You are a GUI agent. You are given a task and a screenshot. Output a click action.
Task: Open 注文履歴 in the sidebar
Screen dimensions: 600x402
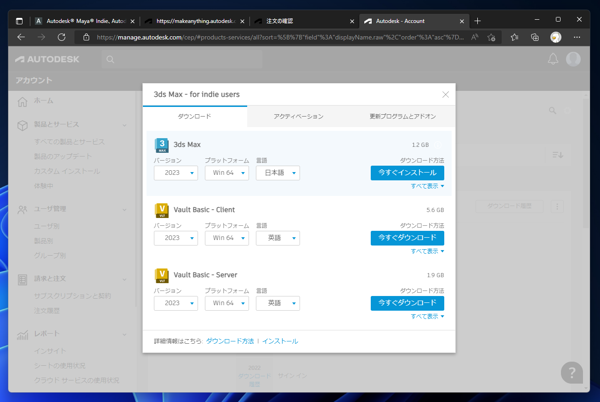coord(47,311)
